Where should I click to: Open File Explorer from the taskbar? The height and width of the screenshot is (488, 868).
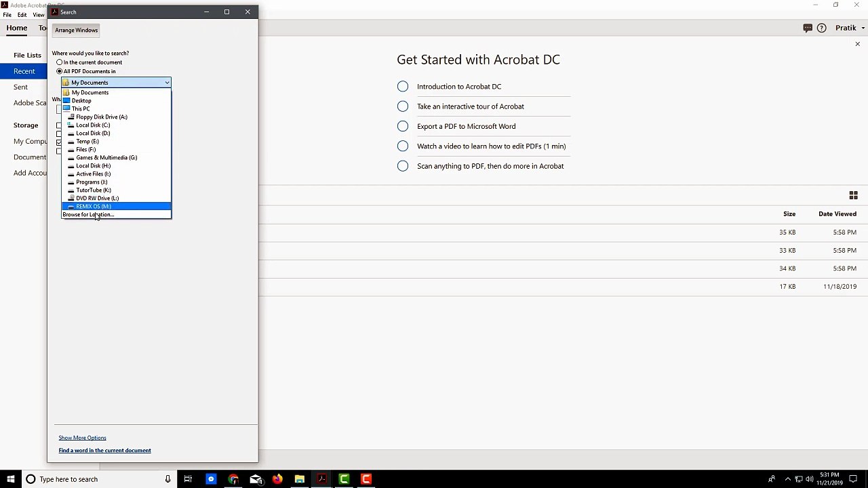point(299,479)
